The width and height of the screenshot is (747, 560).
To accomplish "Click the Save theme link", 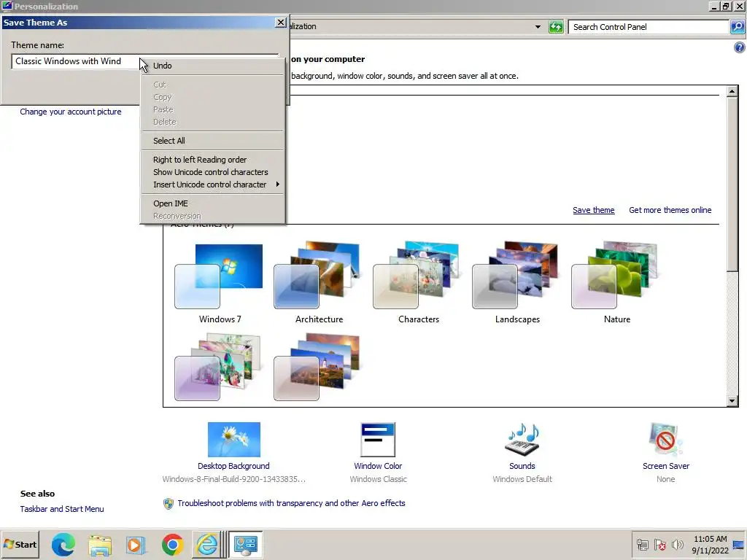I will [x=593, y=210].
